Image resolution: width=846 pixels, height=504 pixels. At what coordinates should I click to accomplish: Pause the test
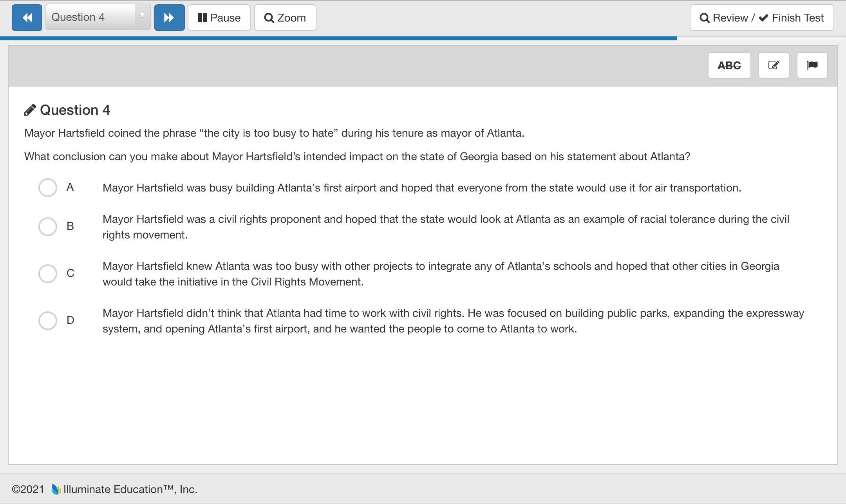point(219,18)
